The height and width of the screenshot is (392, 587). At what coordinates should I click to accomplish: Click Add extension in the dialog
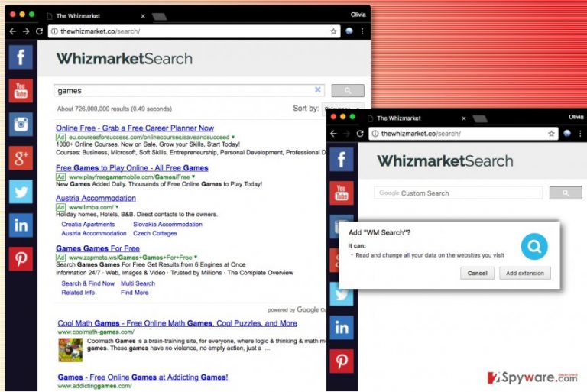[525, 273]
